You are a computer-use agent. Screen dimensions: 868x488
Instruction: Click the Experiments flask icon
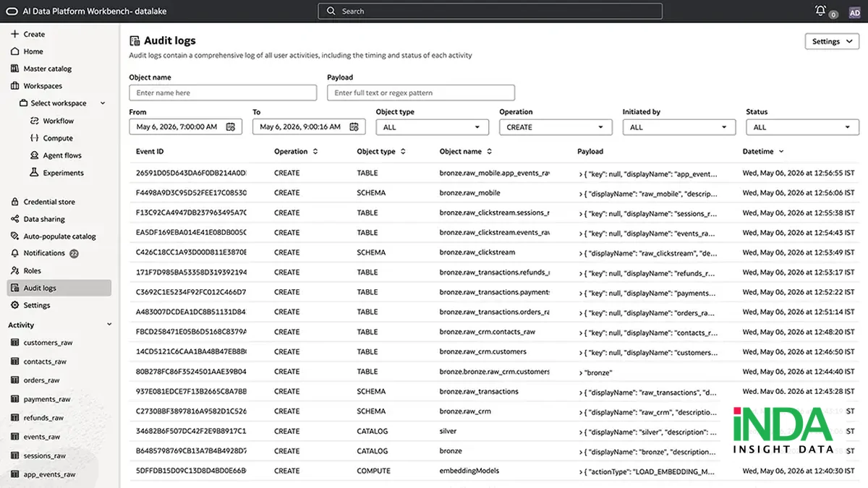tap(35, 173)
